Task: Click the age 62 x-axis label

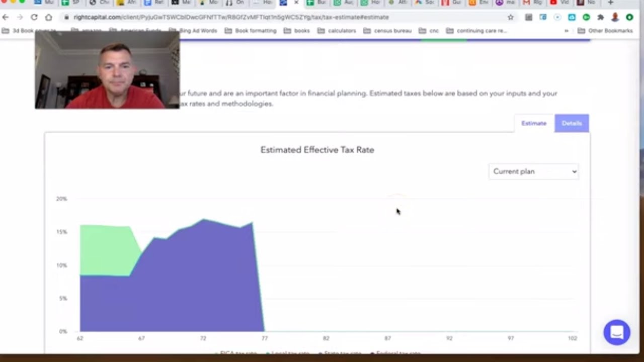Action: (x=80, y=338)
